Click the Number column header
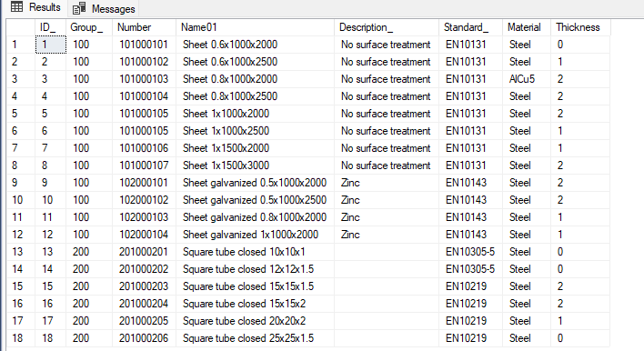The height and width of the screenshot is (351, 644). tap(144, 27)
